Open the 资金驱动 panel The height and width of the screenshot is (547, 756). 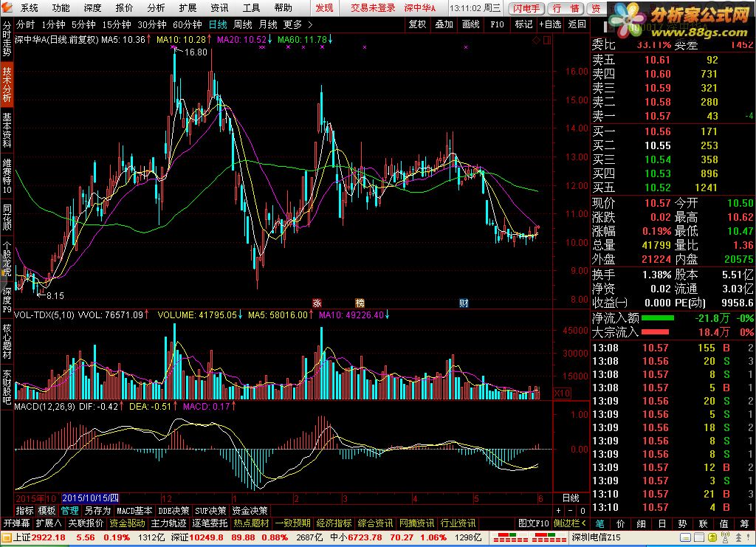point(127,523)
